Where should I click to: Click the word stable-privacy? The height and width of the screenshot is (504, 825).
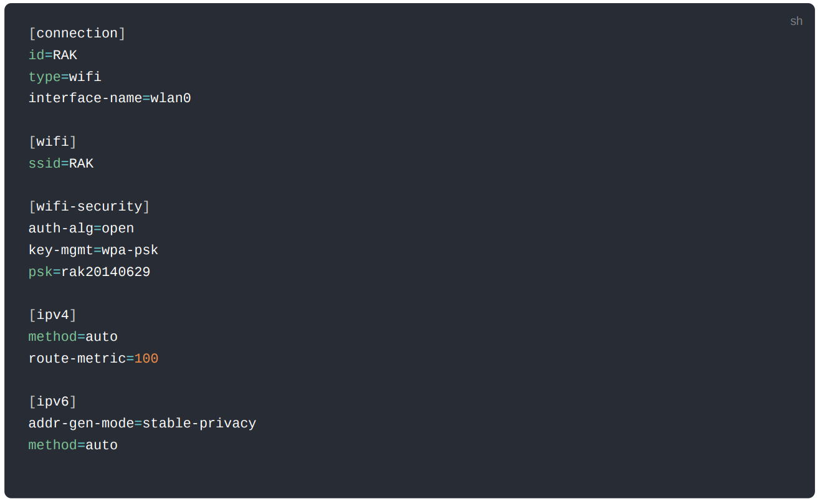[199, 424]
